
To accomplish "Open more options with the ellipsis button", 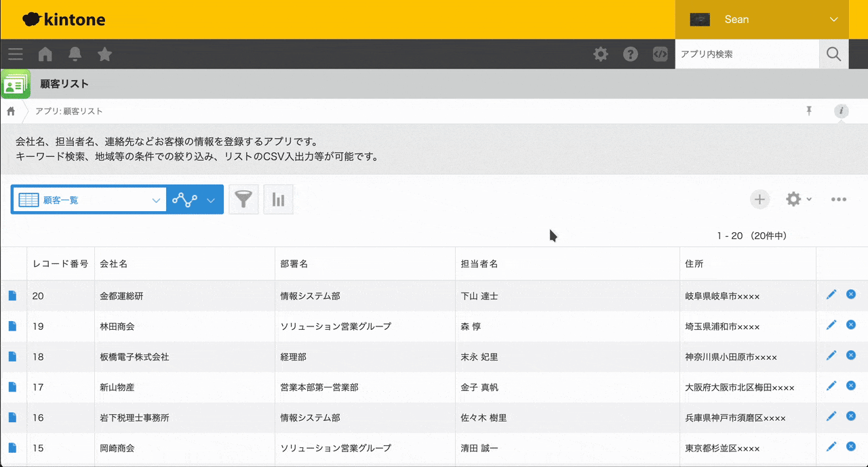I will 839,199.
